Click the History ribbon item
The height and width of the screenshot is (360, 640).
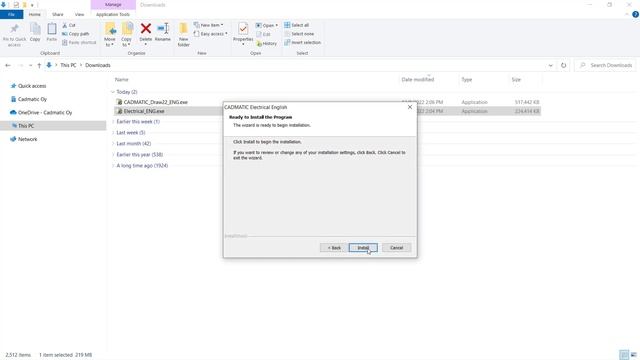(267, 43)
